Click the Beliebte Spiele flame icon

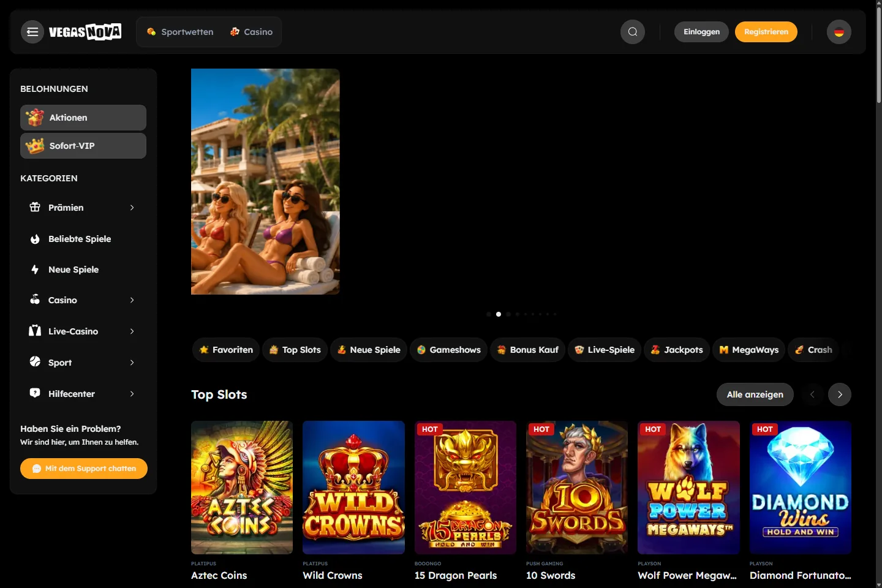pos(35,239)
